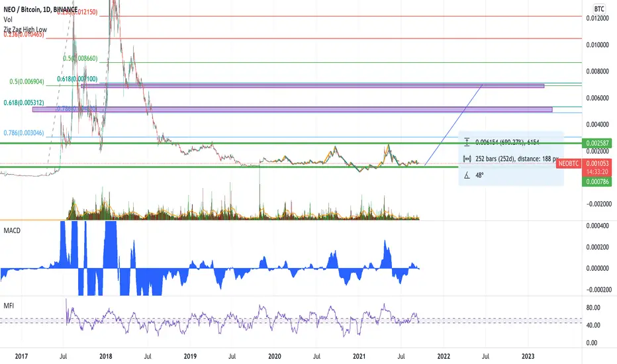Image resolution: width=617 pixels, height=364 pixels.
Task: Click the MACD pane label
Action: pos(12,230)
